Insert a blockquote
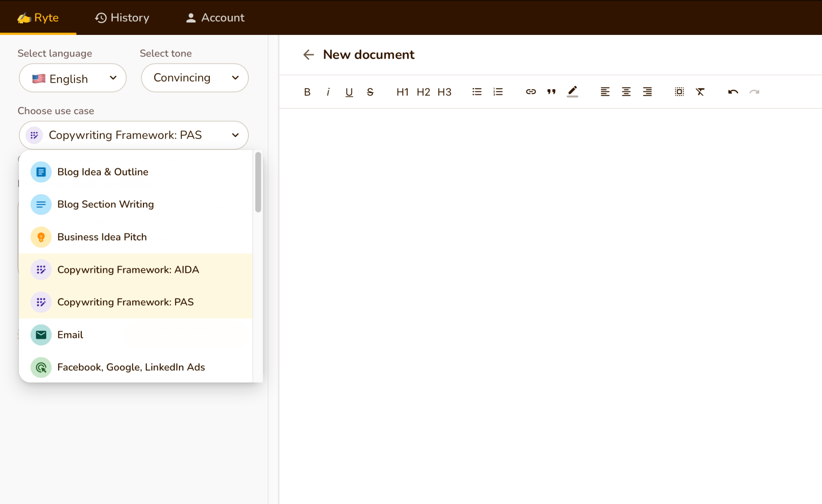 pyautogui.click(x=551, y=92)
